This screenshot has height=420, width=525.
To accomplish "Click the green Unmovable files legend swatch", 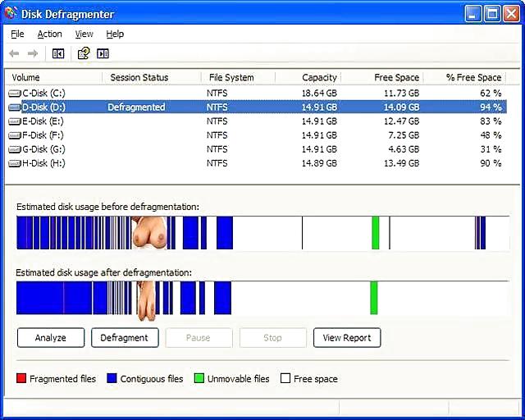I will pyautogui.click(x=199, y=379).
